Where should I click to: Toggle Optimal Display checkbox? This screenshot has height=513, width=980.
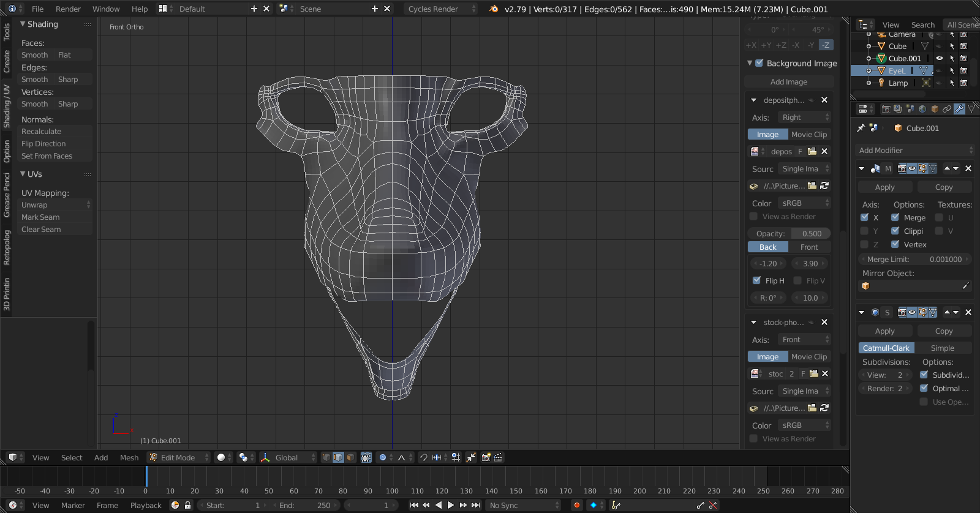click(924, 388)
